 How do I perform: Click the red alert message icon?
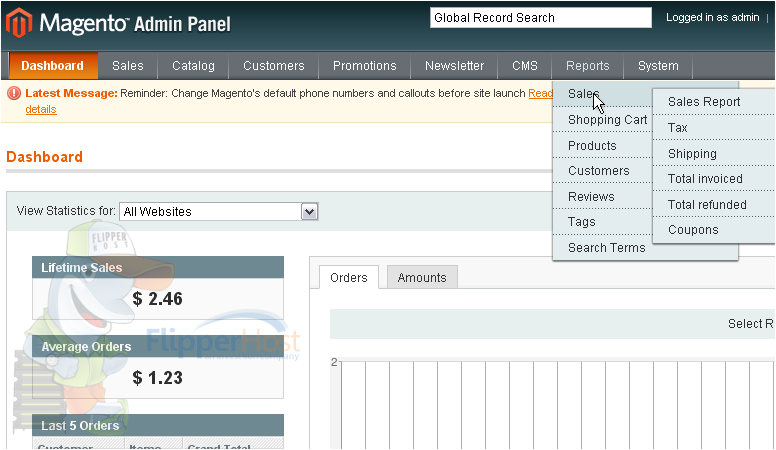click(x=14, y=93)
